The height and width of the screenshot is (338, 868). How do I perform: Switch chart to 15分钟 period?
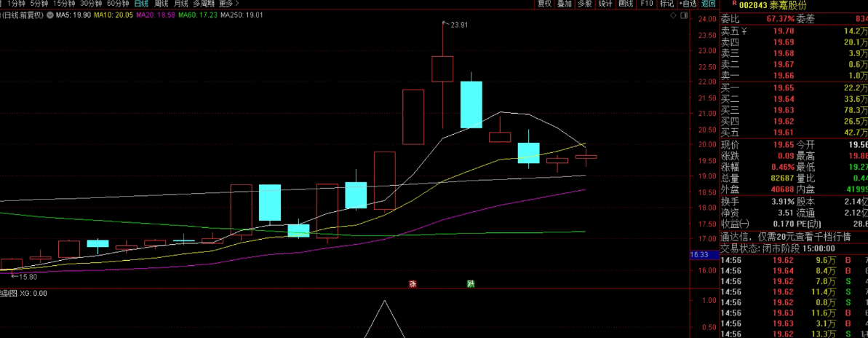(63, 4)
